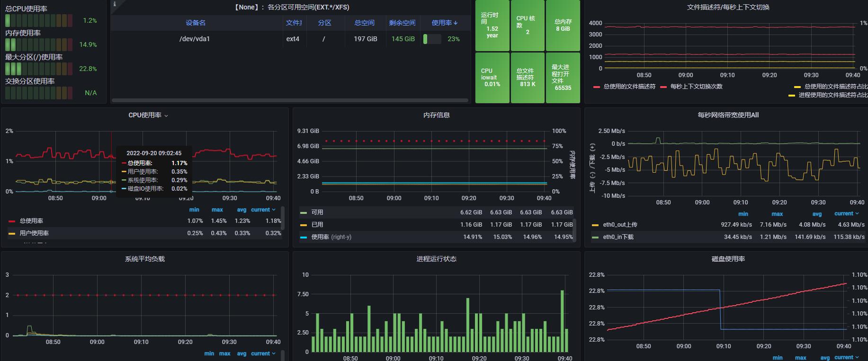Image resolution: width=868 pixels, height=361 pixels.
Task: Expand the CPU使用率 panel title dropdown
Action: click(x=148, y=115)
